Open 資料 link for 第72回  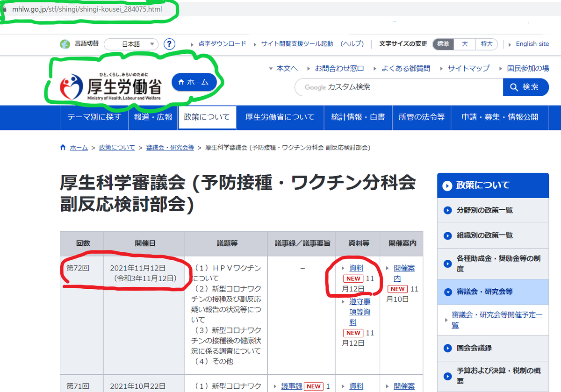(356, 269)
